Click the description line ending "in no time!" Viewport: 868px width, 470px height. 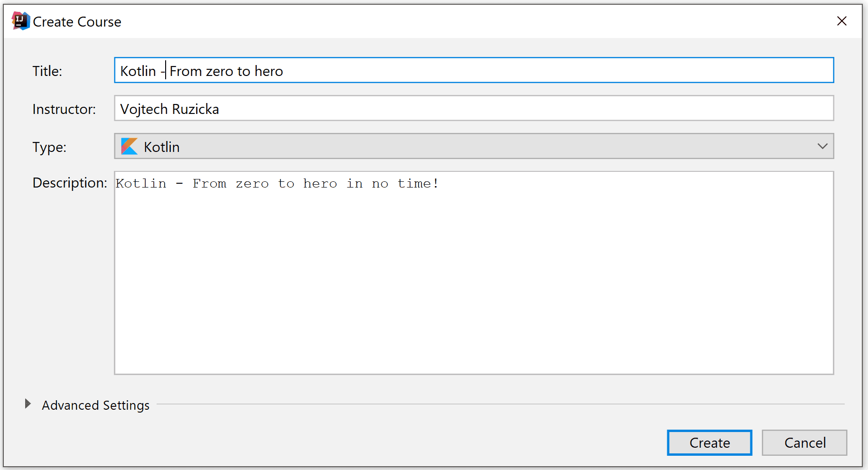coord(277,184)
